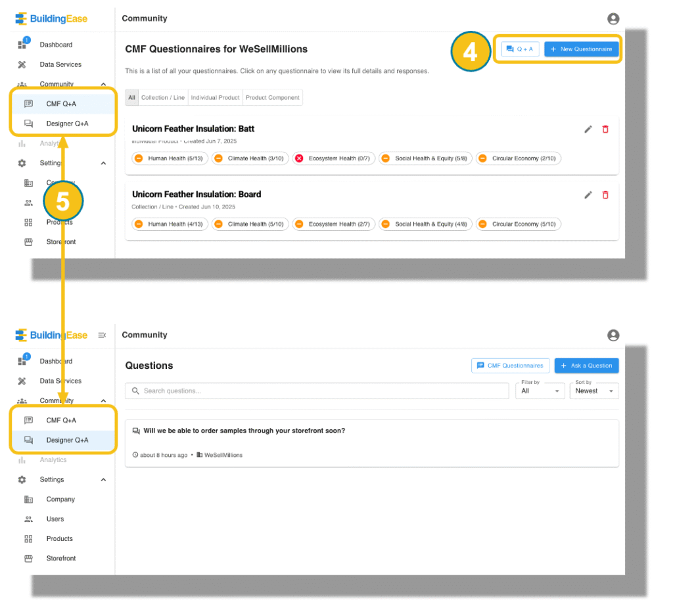Collapse Community section in top window sidebar
Screen dimensions: 673x616
pos(103,84)
